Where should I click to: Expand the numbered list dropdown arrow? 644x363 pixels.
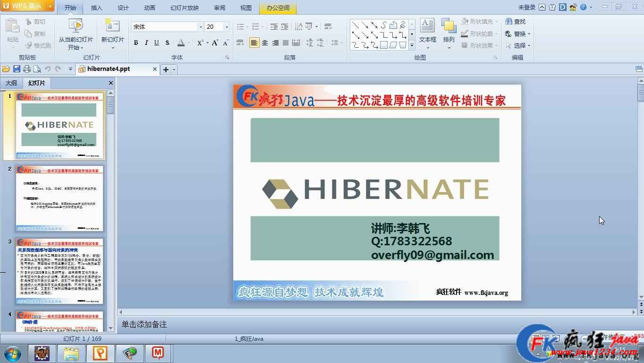coord(263,26)
